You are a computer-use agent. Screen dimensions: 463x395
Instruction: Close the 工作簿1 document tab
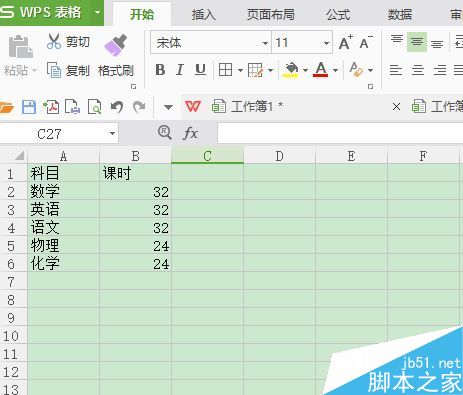tap(396, 107)
